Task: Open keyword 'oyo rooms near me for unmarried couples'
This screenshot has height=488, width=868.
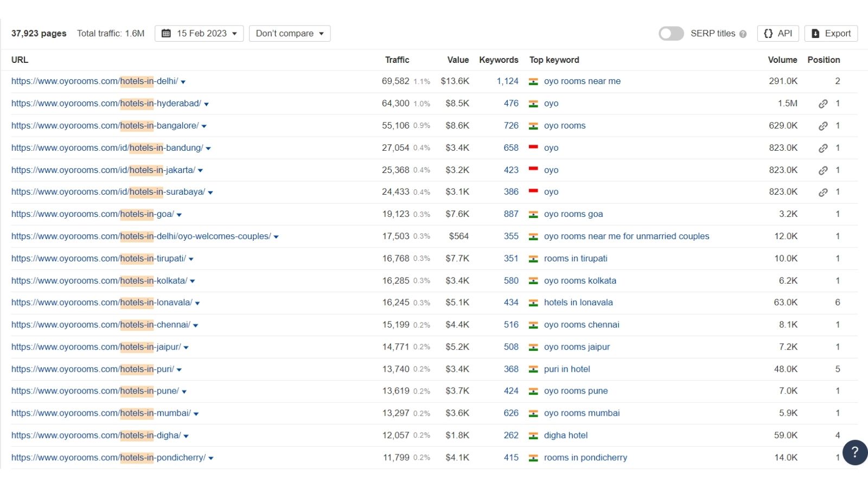Action: [627, 236]
